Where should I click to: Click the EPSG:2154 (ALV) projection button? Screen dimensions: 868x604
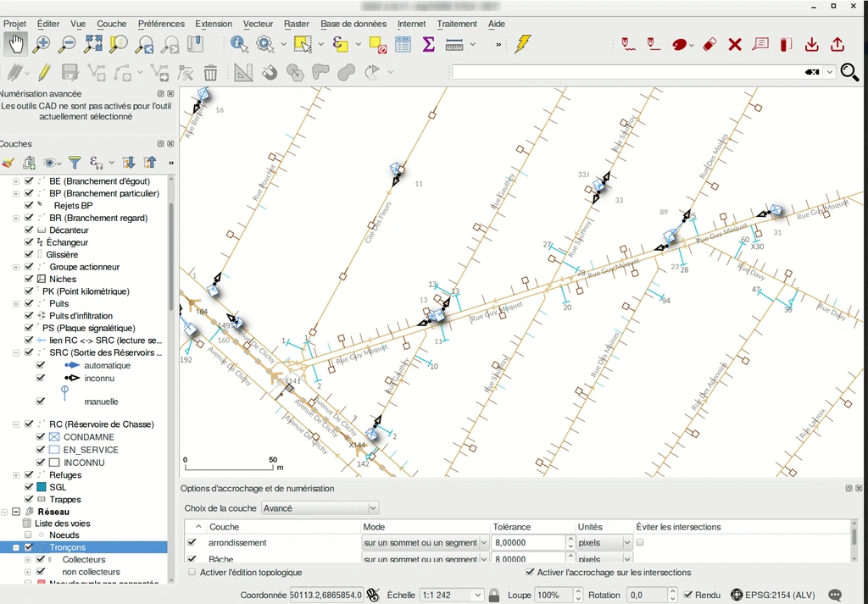click(773, 596)
